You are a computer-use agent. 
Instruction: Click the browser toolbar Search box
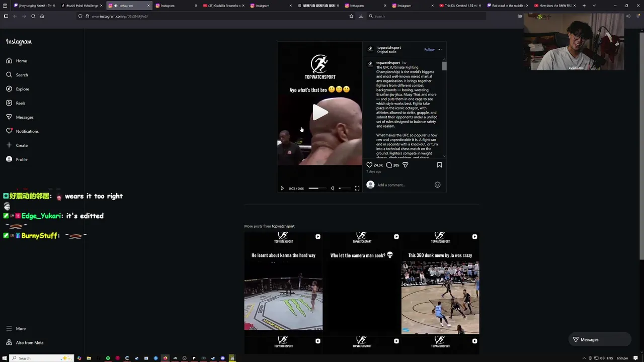427,16
